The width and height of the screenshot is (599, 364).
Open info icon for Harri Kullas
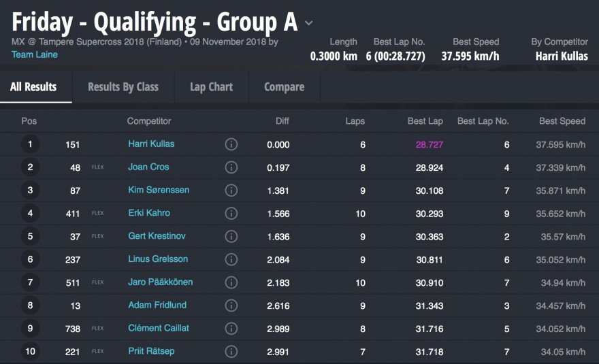231,144
